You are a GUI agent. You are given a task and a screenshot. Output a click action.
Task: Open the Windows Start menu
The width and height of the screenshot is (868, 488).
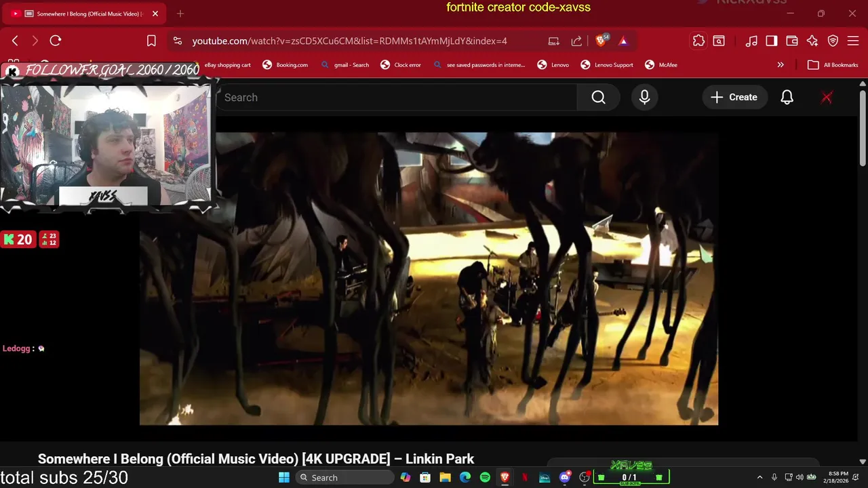point(283,478)
